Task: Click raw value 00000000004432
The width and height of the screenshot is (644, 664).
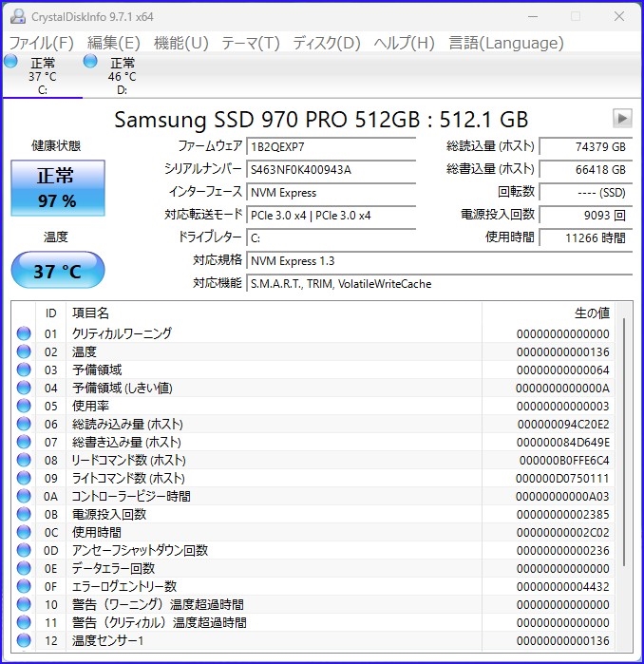Action: 562,587
